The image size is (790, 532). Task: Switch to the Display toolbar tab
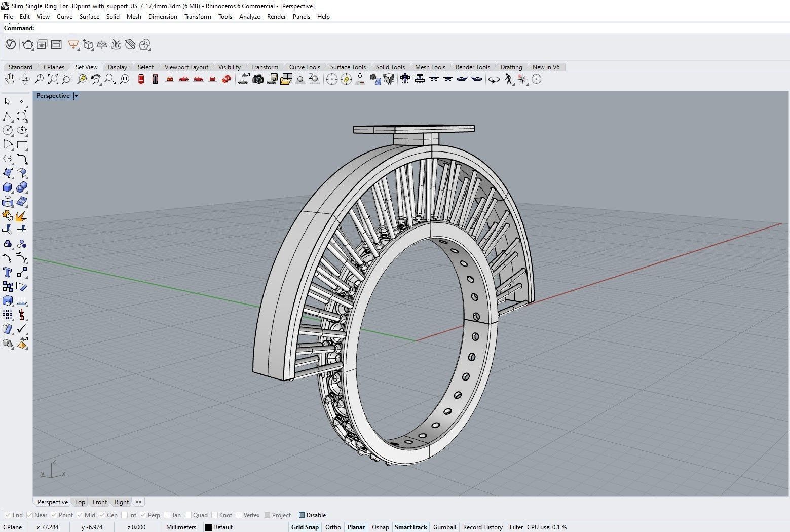(x=118, y=67)
